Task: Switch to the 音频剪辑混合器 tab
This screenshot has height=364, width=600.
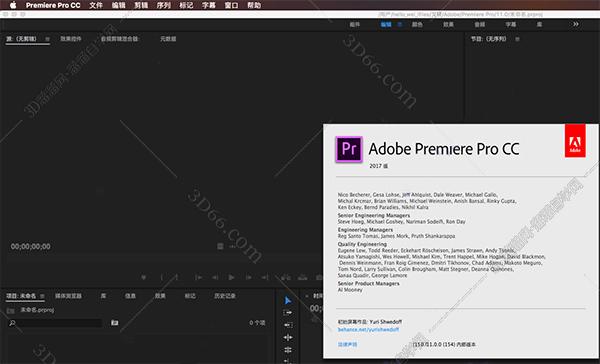Action: [x=119, y=39]
